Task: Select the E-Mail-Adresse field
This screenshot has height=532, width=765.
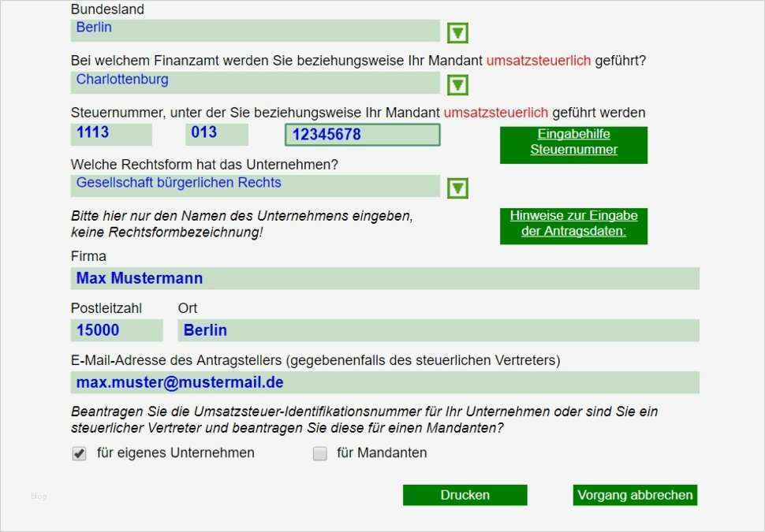Action: click(x=385, y=381)
